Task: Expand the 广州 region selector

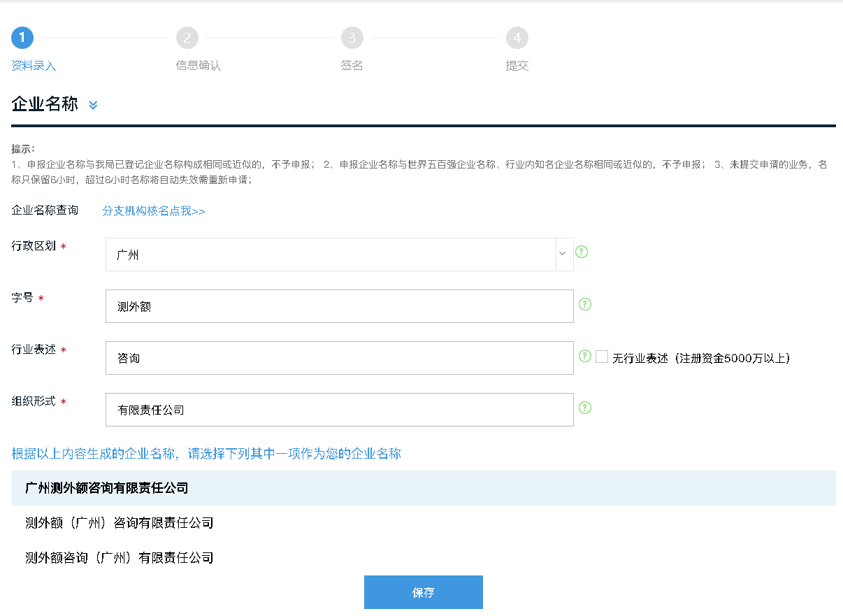Action: pos(336,254)
